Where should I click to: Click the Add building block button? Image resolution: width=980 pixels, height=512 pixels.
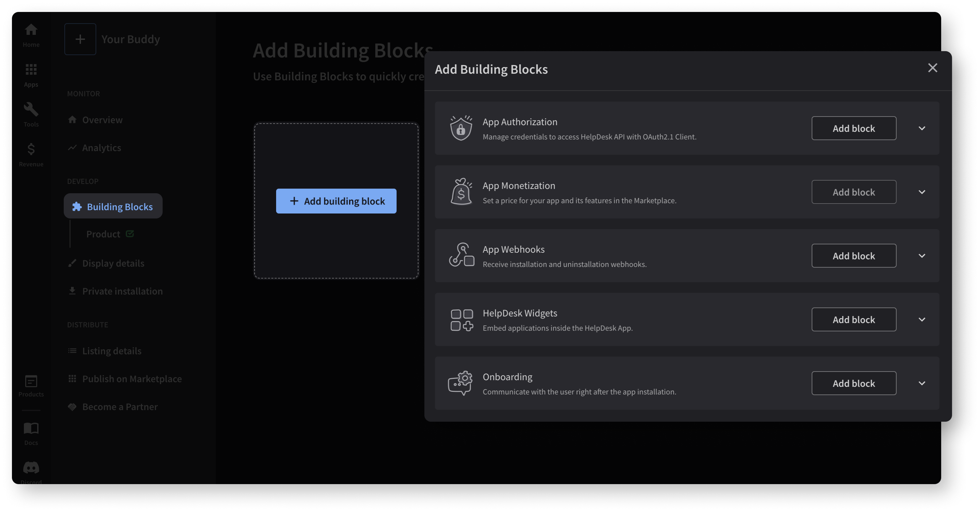pyautogui.click(x=337, y=201)
